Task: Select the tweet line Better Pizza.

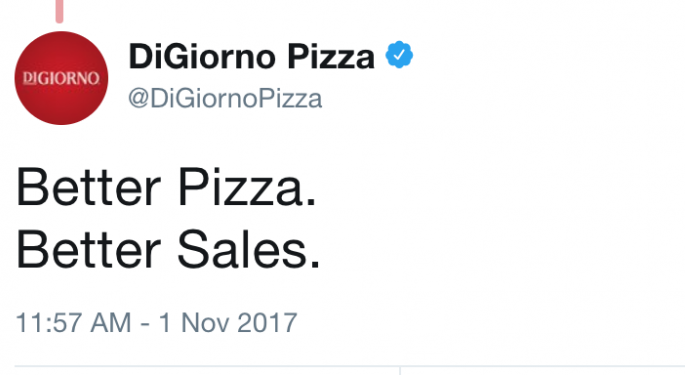Action: [x=166, y=187]
